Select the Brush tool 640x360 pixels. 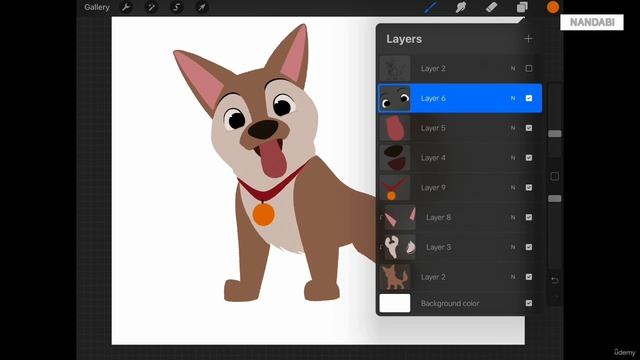[431, 7]
